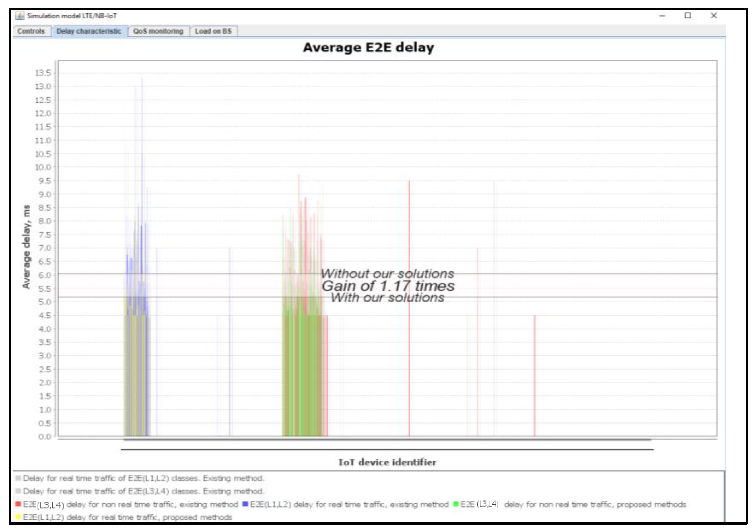Screen dimensions: 756x532
Task: Click the Java application icon in title bar
Action: [x=20, y=16]
